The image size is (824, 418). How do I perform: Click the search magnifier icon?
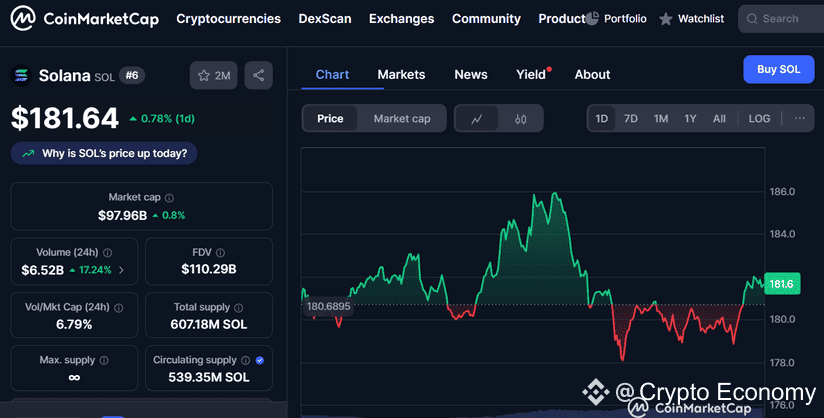(752, 19)
